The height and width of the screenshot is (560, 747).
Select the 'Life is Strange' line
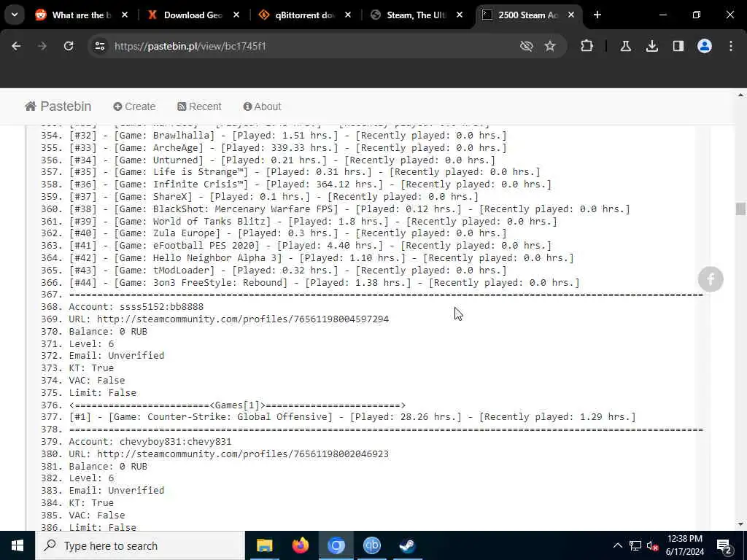pyautogui.click(x=304, y=172)
